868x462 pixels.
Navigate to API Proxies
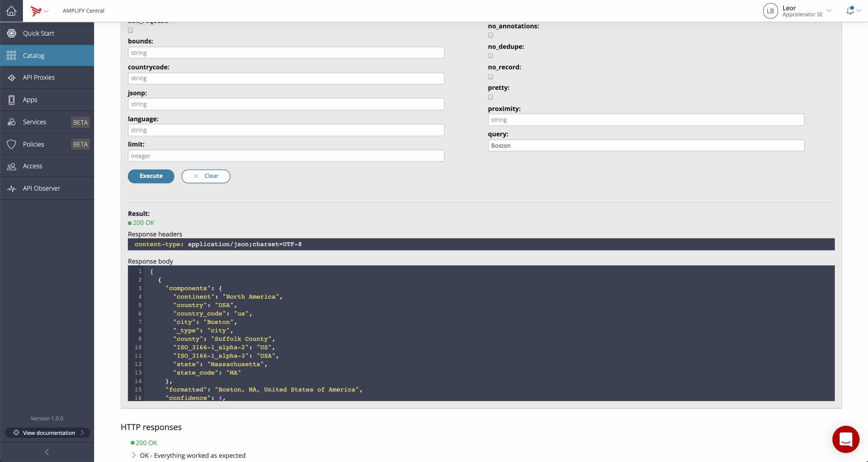[x=39, y=78]
